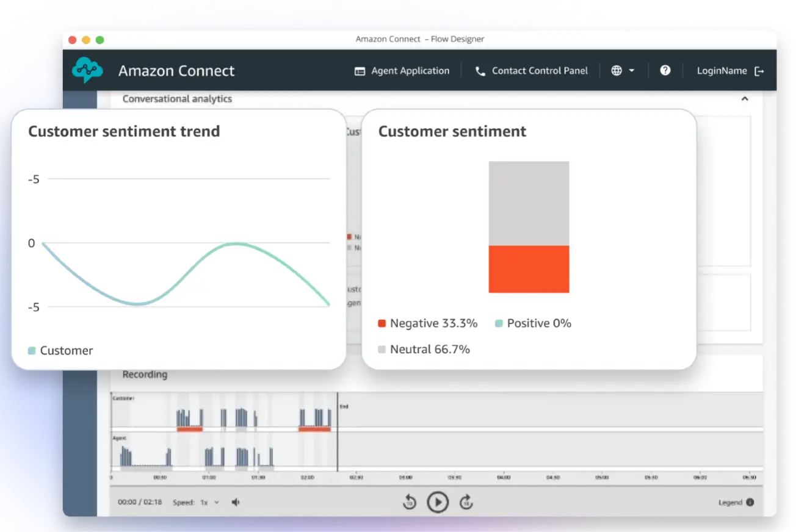Open the Contact Control Panel

(x=531, y=71)
